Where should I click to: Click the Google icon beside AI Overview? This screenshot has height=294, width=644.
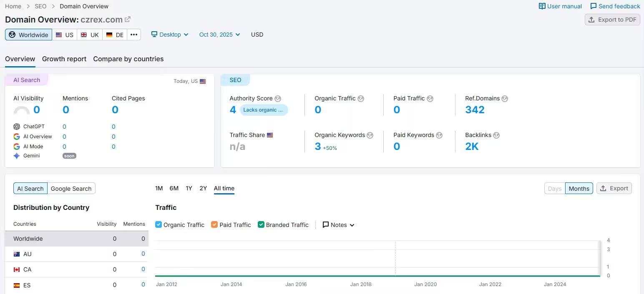click(x=17, y=137)
